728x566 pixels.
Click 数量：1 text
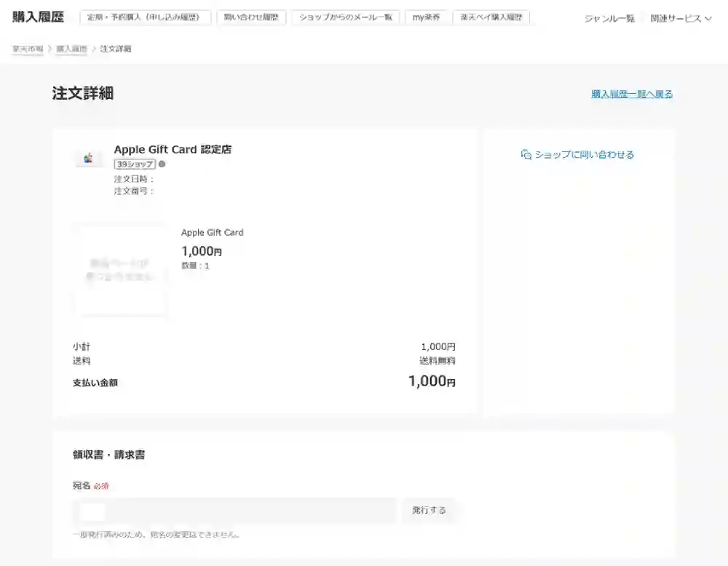click(x=195, y=266)
